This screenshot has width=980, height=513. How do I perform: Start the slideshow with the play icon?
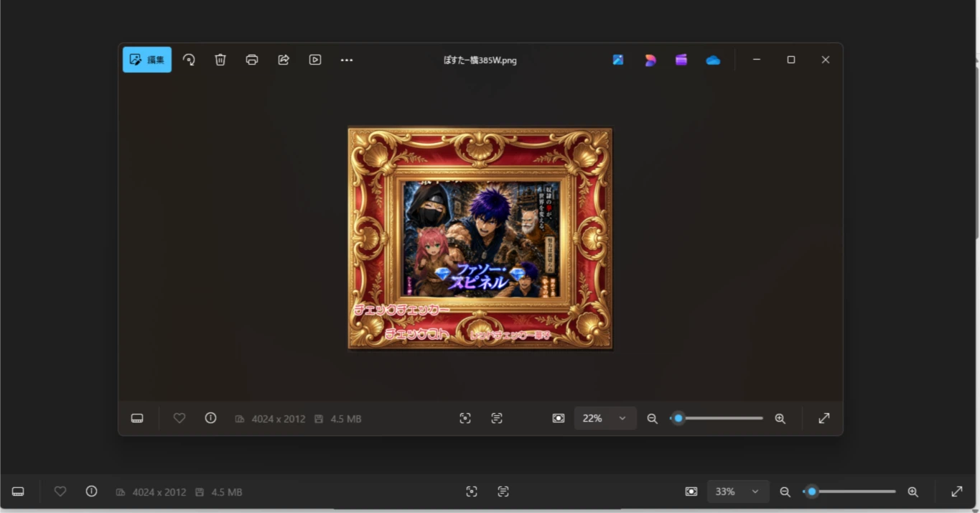[x=315, y=60]
